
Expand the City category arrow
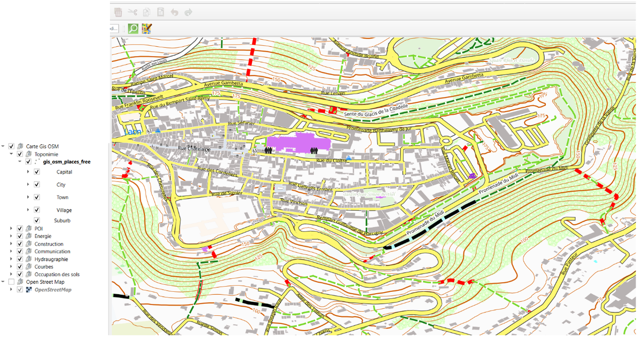pyautogui.click(x=29, y=185)
